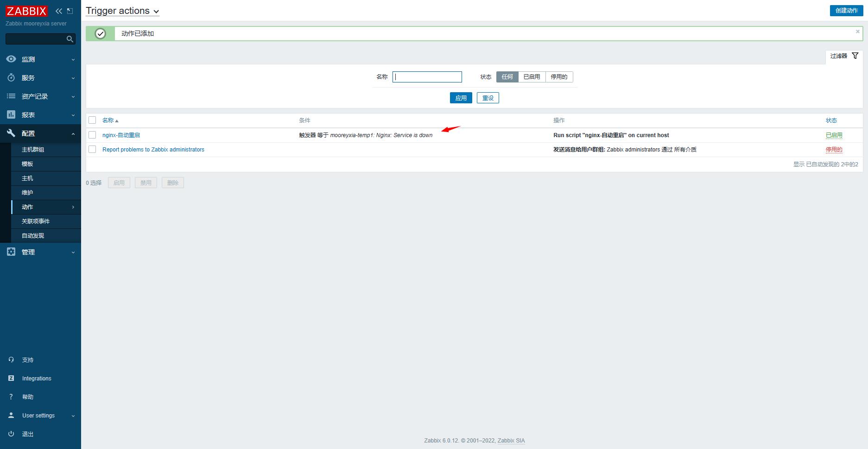Click the power icon for 退出
Viewport: 868px width, 449px height.
11,434
